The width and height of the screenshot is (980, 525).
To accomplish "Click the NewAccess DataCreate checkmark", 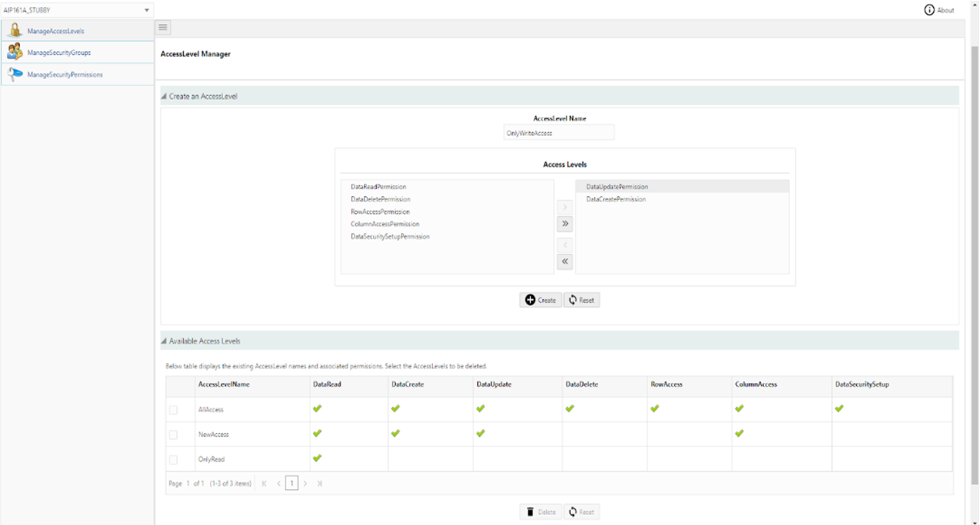I will coord(395,434).
